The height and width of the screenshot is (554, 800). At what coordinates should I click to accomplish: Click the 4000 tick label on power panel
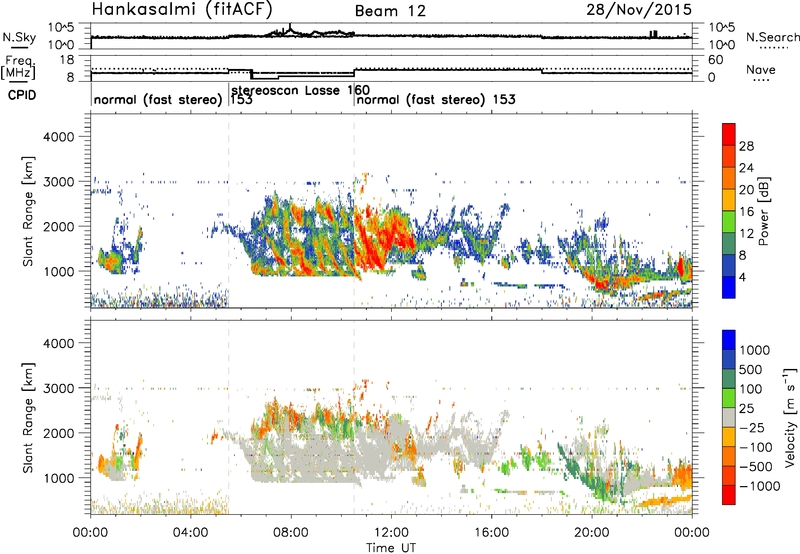58,137
